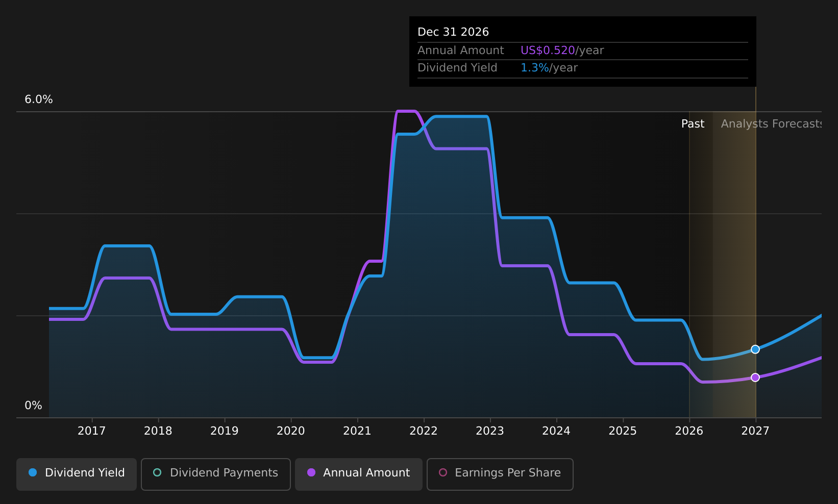Click the 2017 x-axis label

click(92, 431)
